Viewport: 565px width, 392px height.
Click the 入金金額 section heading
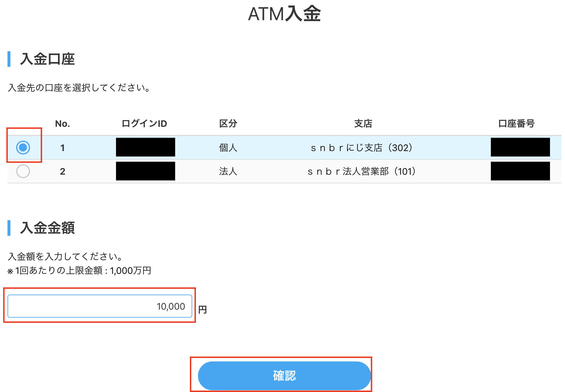[x=48, y=228]
